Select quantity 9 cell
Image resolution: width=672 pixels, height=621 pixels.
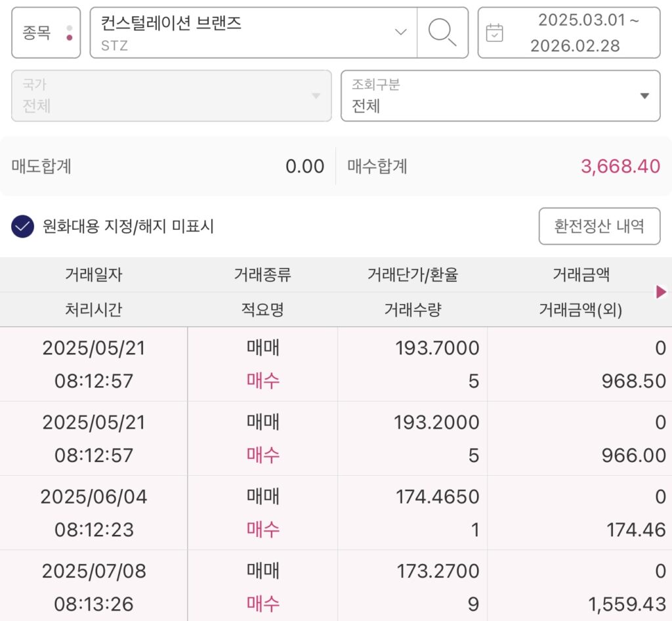click(473, 605)
